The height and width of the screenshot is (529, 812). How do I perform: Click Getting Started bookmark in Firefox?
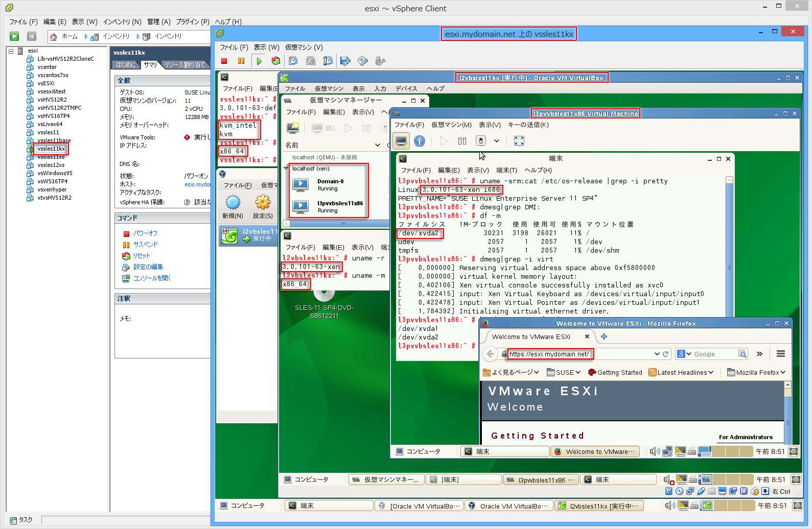tap(615, 372)
